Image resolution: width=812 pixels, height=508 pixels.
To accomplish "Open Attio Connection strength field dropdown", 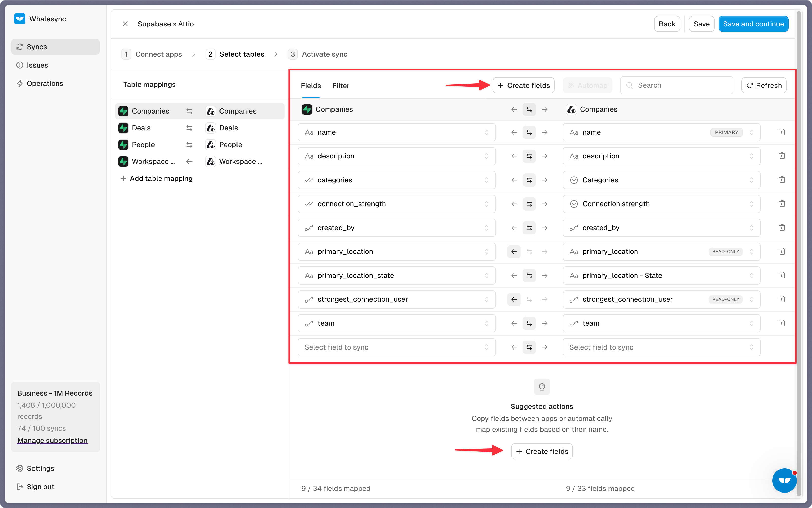I will 661,204.
